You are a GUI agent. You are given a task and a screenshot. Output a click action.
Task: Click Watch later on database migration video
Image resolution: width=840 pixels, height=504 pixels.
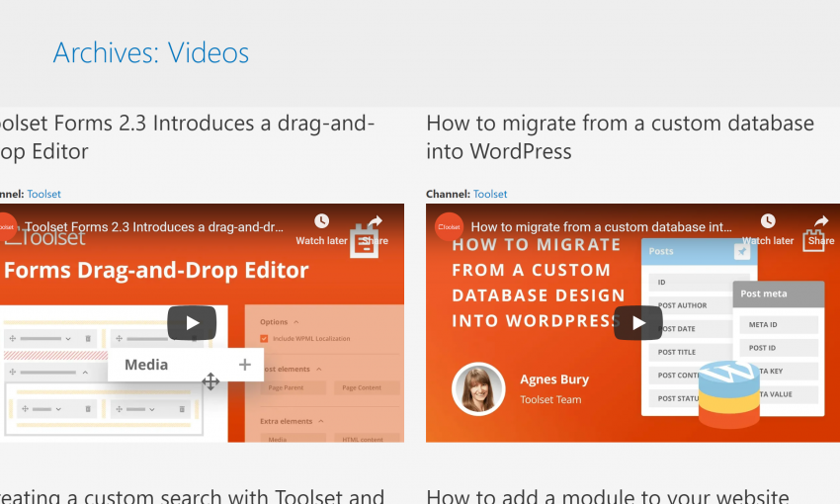768,230
